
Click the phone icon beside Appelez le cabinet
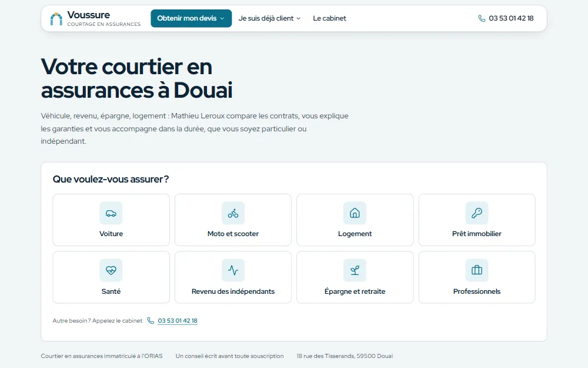(x=151, y=321)
